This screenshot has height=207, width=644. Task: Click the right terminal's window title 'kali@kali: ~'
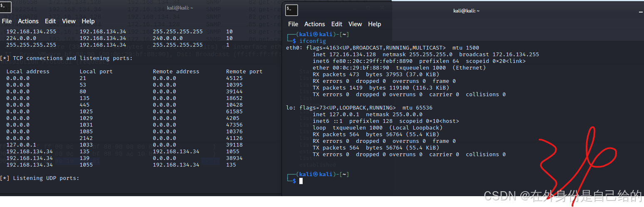click(x=466, y=11)
